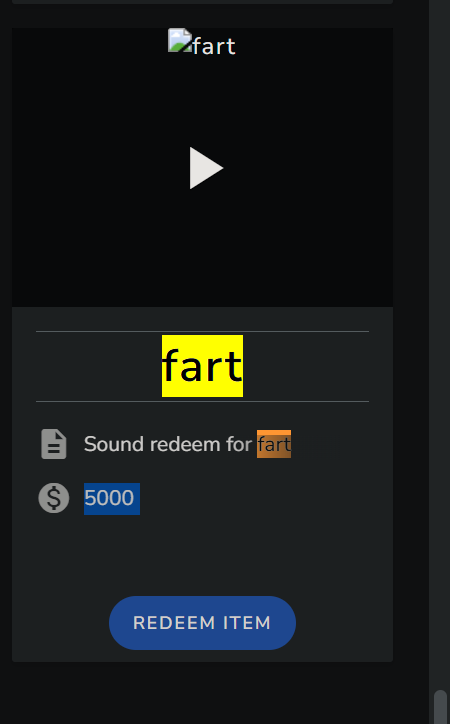450x724 pixels.
Task: Click the dollar coin cost icon
Action: (54, 498)
